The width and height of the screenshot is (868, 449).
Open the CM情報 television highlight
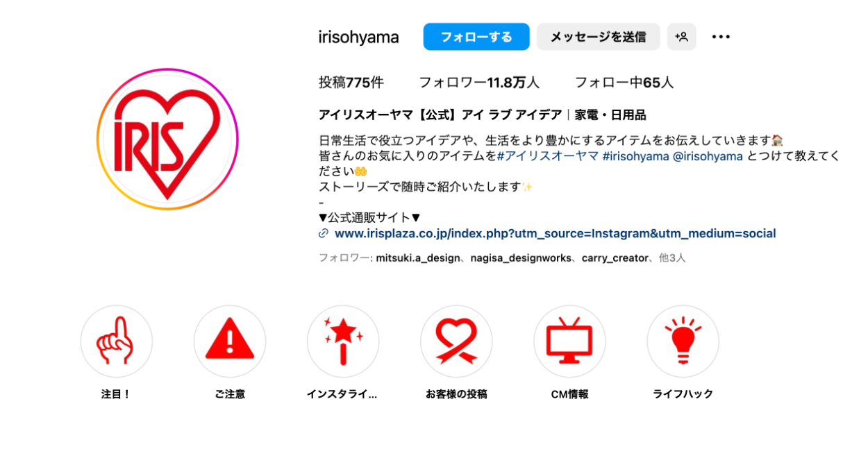(x=569, y=341)
